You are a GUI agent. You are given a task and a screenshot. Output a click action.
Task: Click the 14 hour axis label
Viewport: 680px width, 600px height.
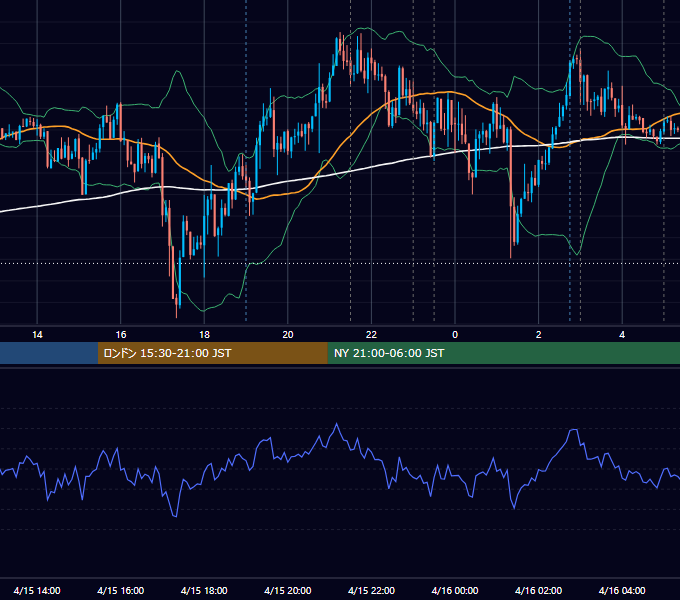click(37, 335)
